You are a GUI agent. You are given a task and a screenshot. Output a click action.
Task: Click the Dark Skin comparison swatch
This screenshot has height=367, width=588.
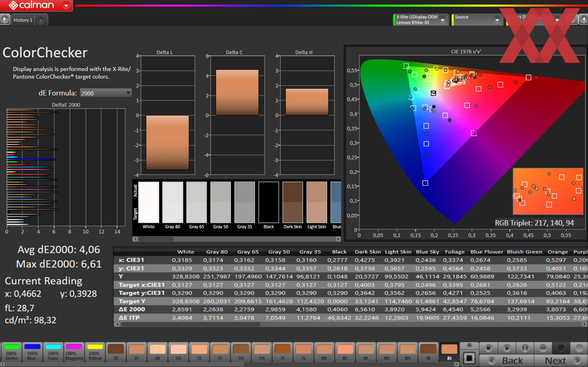click(x=293, y=202)
